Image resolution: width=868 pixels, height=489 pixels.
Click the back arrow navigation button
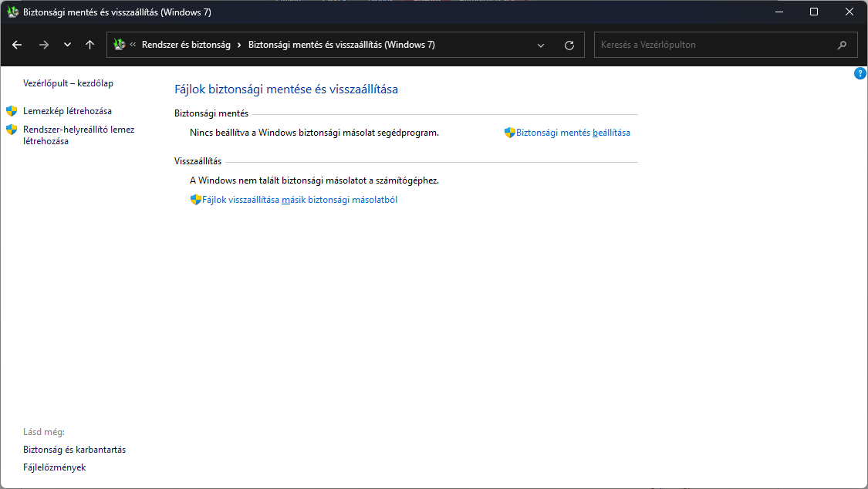[17, 45]
